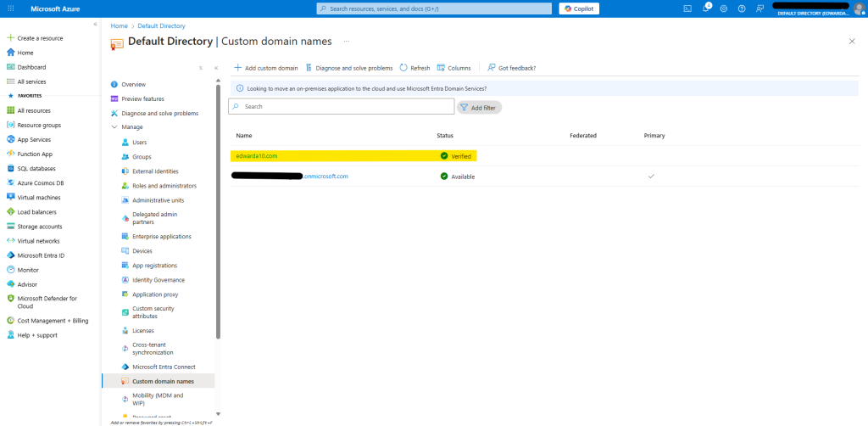Open Microsoft Entra Connect
Screen dimensions: 868x426
[x=158, y=367]
